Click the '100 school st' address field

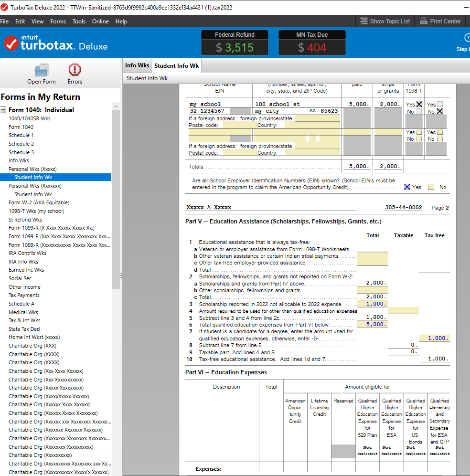pyautogui.click(x=297, y=104)
